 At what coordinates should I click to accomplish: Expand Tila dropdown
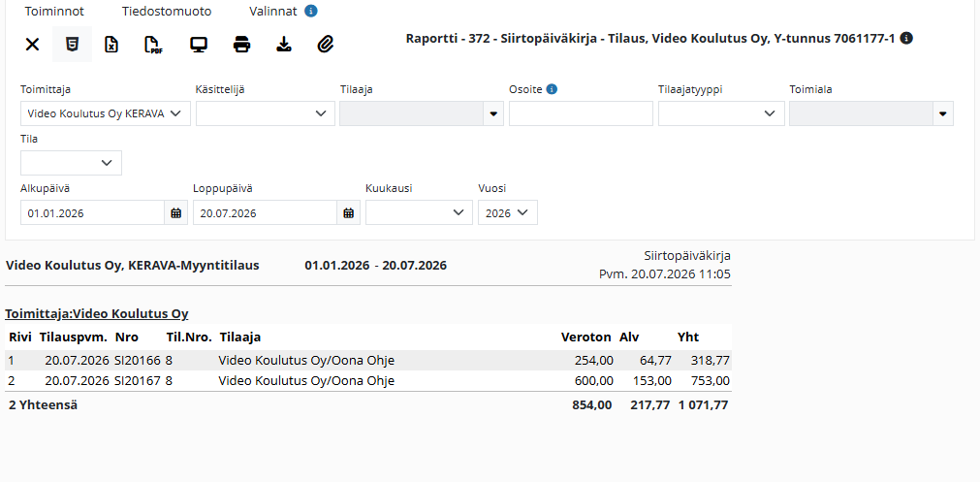[72, 163]
